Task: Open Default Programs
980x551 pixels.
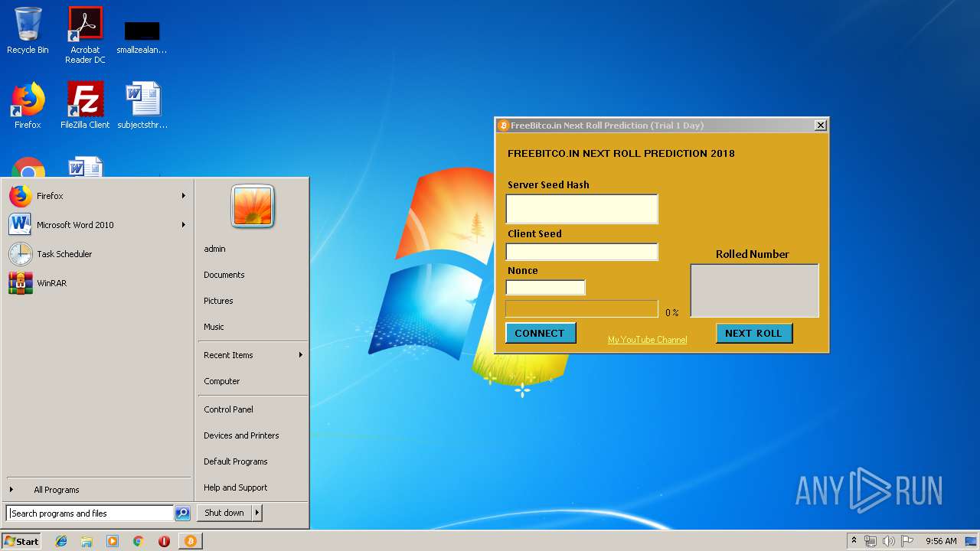Action: pyautogui.click(x=235, y=461)
